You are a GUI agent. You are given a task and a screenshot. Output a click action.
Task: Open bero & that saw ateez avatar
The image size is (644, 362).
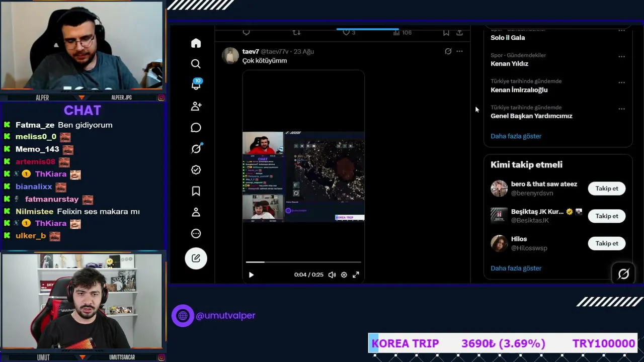click(x=499, y=189)
